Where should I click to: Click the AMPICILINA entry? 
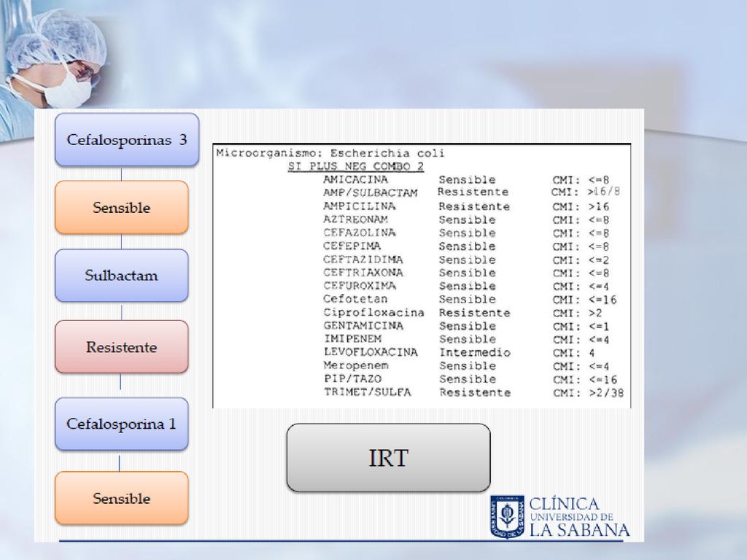pos(359,206)
